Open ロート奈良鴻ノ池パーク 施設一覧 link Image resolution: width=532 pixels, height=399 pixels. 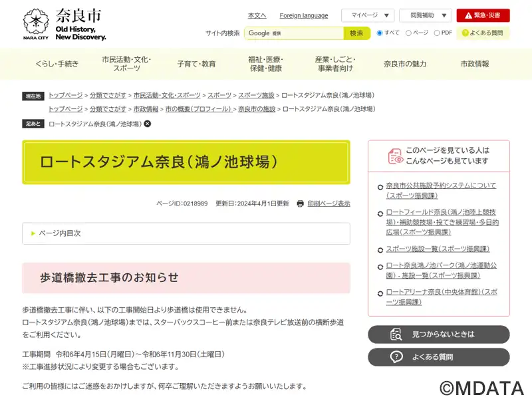[x=442, y=271]
